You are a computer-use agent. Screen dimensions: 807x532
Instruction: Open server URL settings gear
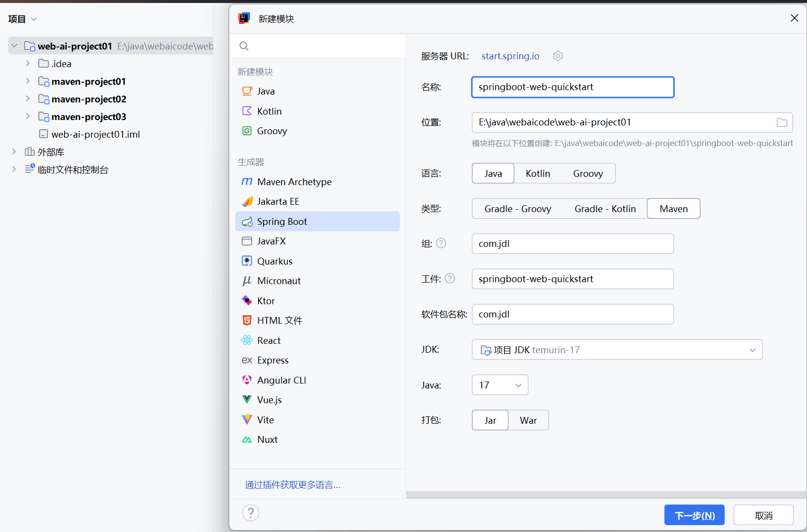click(558, 56)
